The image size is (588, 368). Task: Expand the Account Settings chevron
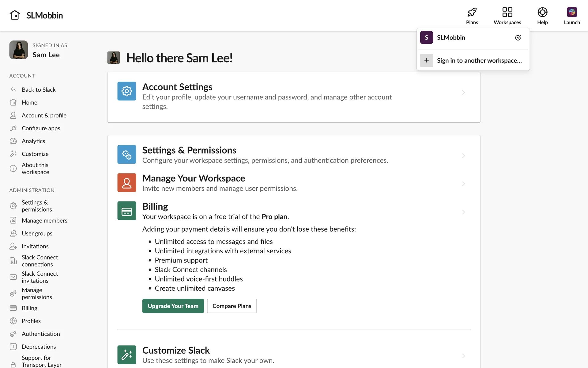point(463,93)
